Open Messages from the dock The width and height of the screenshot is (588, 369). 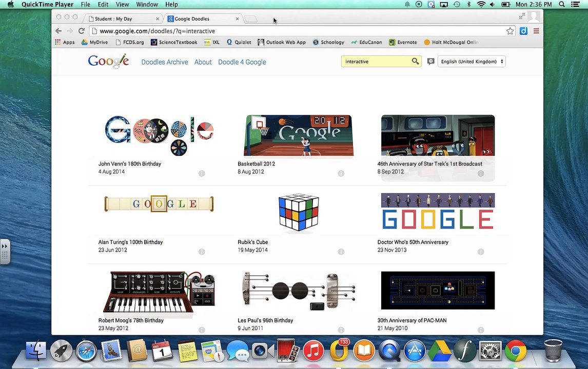coord(238,352)
